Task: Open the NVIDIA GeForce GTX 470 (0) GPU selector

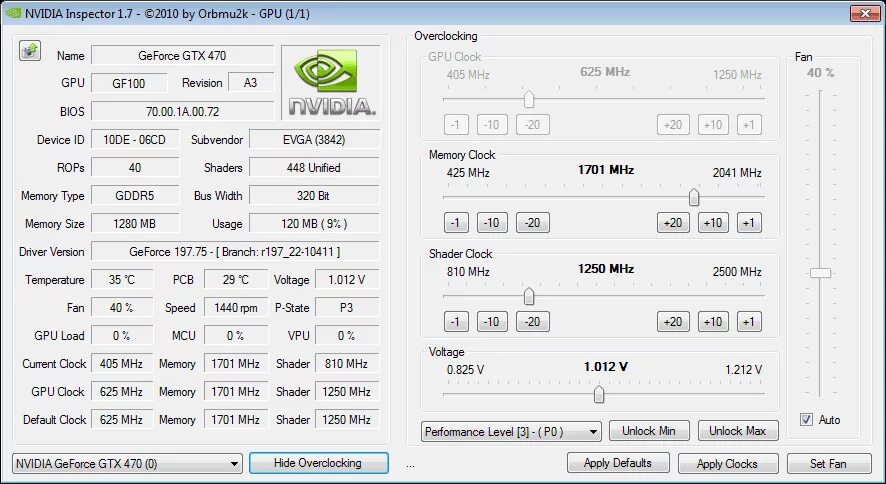Action: (x=127, y=464)
